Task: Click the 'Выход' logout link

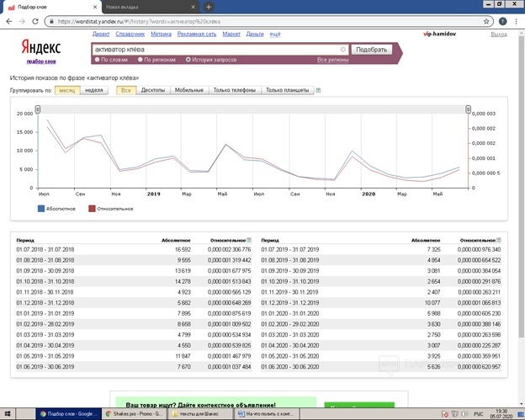Action: pos(498,35)
